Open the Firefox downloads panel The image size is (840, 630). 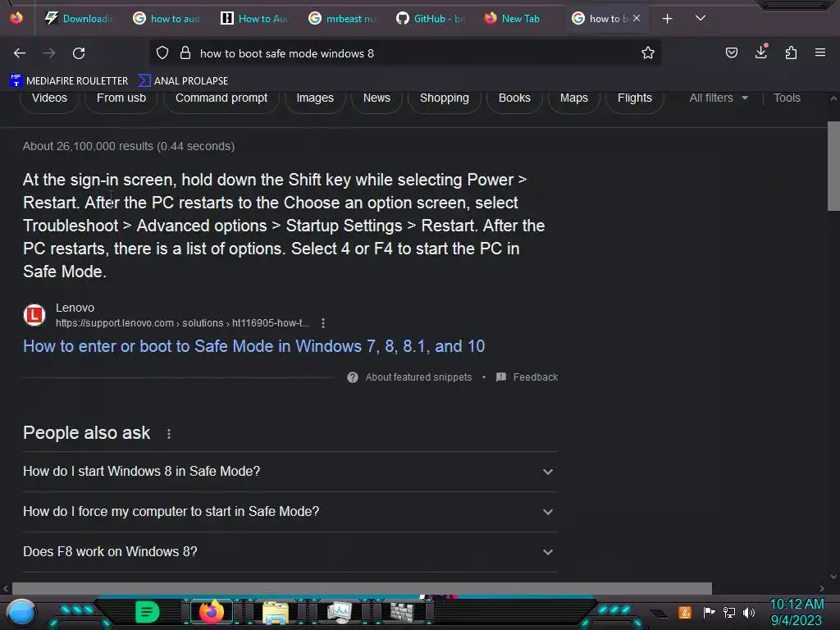[x=761, y=52]
